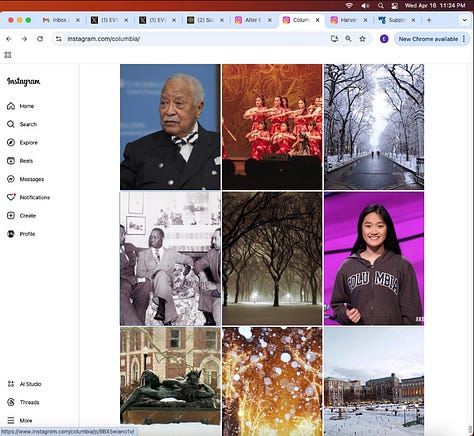Open post of dark trees at night
The image size is (474, 436).
pyautogui.click(x=272, y=258)
